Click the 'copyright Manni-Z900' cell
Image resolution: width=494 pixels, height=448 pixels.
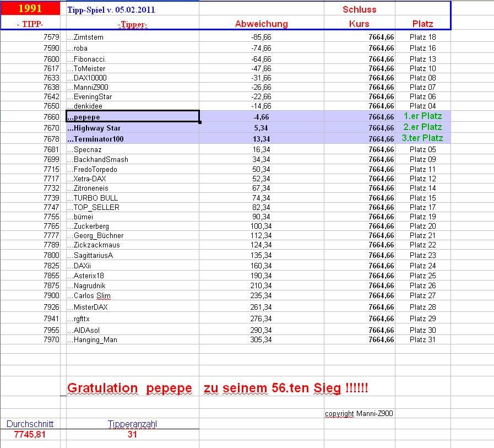(359, 413)
